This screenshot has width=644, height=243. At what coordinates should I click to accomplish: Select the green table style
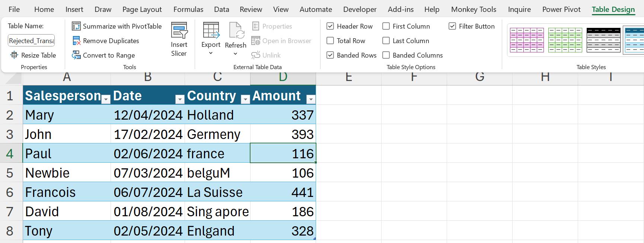tap(565, 40)
